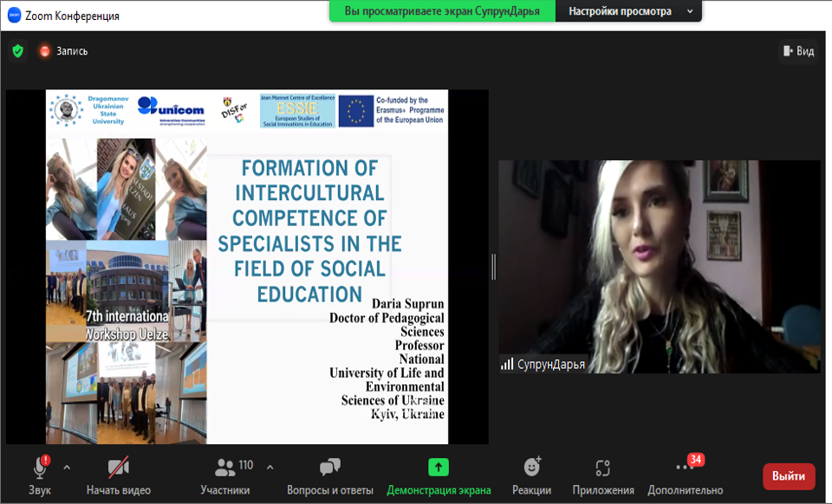Screen dimensions: 832x504
Task: Expand audio options arrow next to Звук
Action: pos(67,468)
